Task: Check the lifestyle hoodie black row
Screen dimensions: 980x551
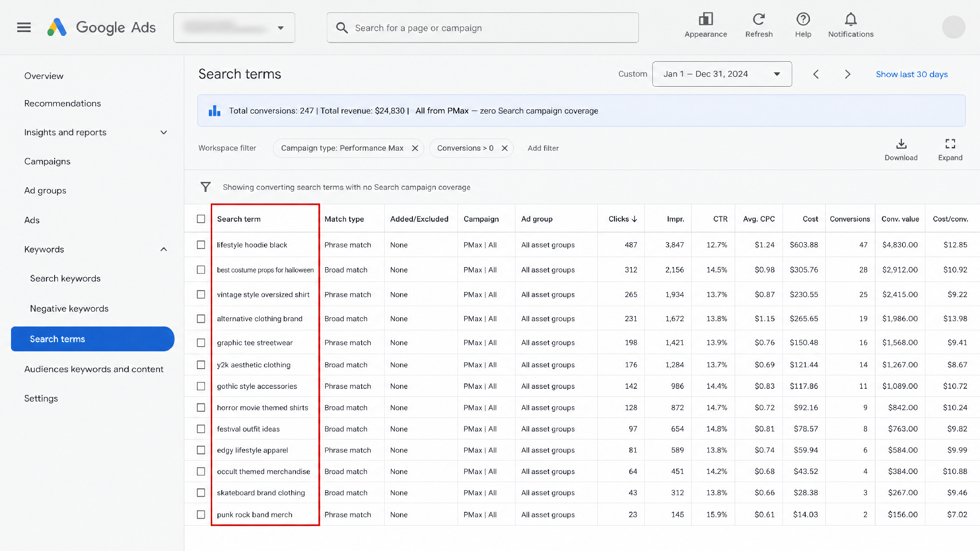Action: pos(201,245)
